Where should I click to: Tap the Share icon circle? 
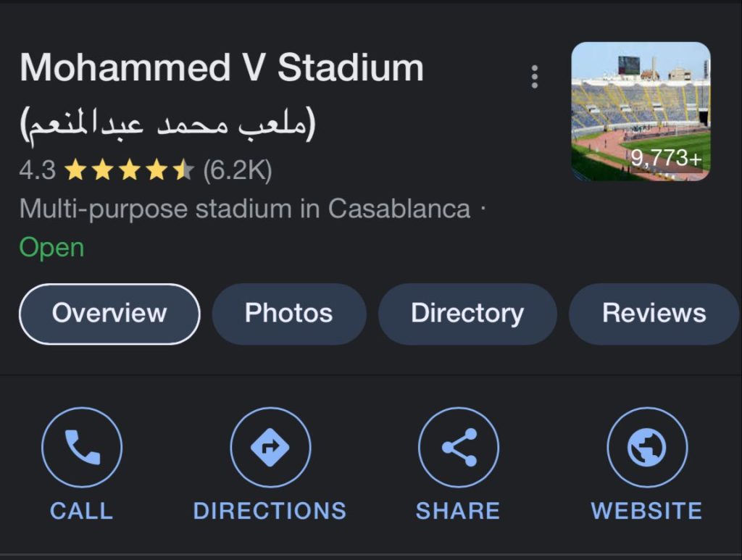[459, 447]
